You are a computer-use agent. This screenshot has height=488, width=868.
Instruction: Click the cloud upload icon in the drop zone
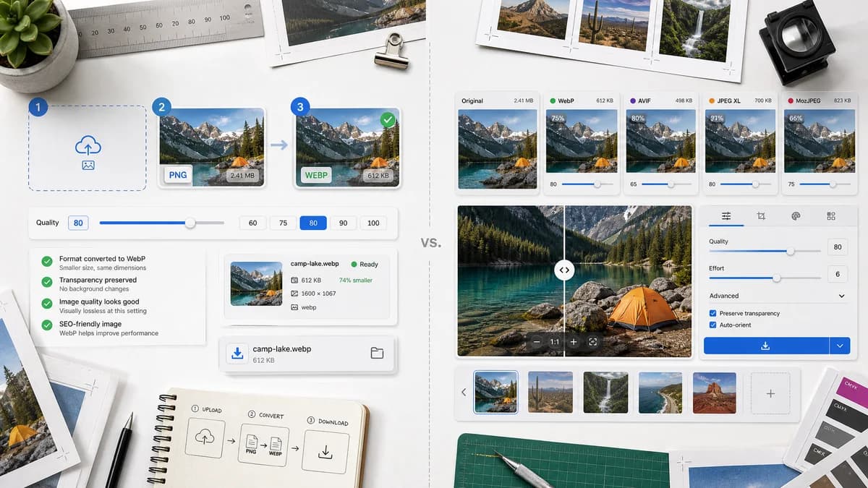pos(88,146)
